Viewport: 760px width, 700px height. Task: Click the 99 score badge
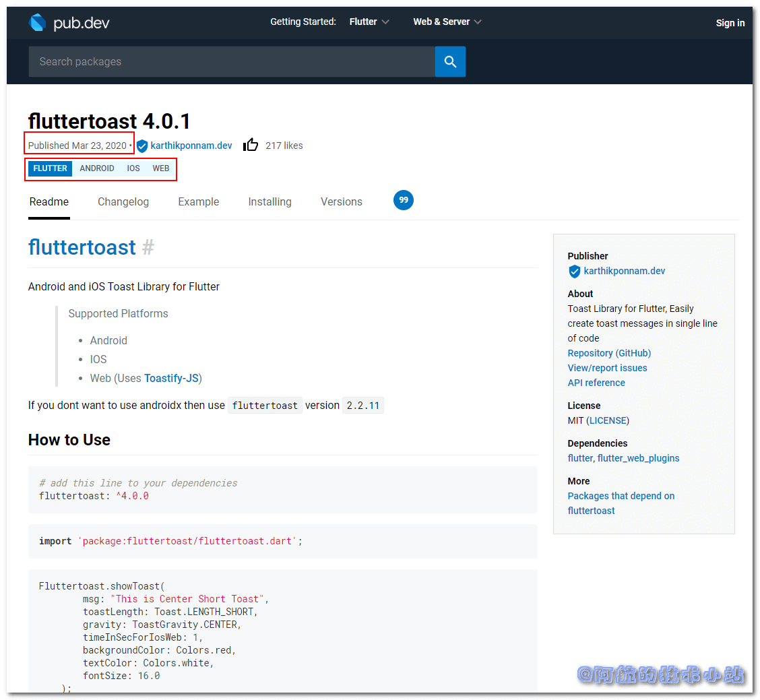(404, 200)
